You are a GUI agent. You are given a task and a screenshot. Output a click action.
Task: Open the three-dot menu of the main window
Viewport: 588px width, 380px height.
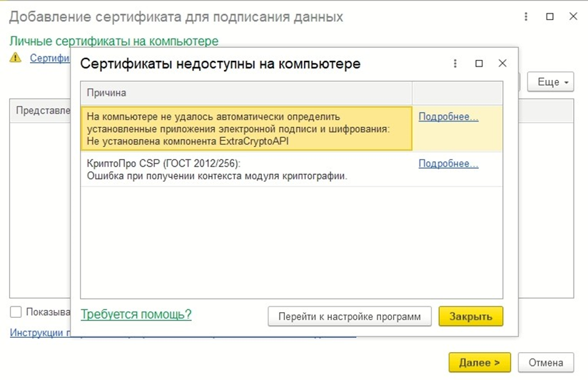(x=526, y=16)
